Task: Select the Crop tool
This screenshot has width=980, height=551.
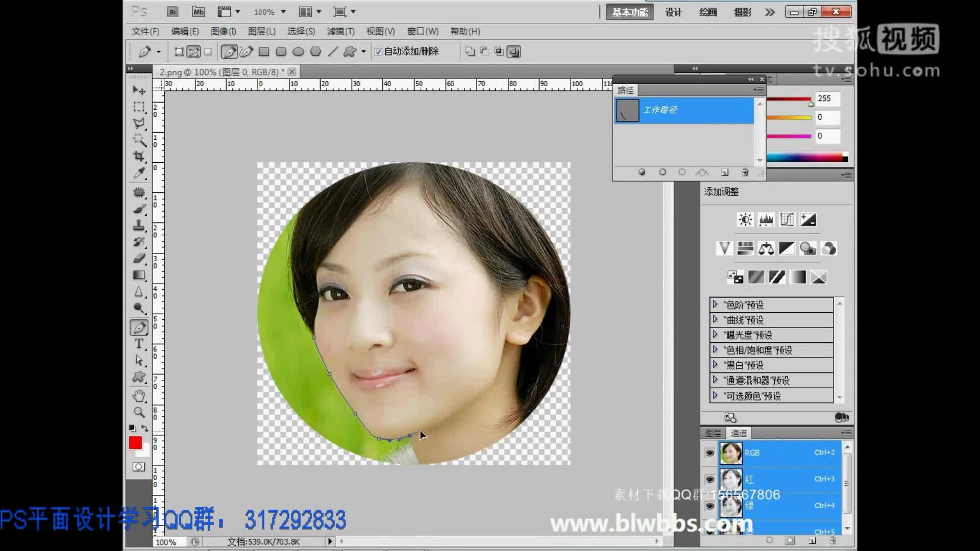Action: pos(139,155)
